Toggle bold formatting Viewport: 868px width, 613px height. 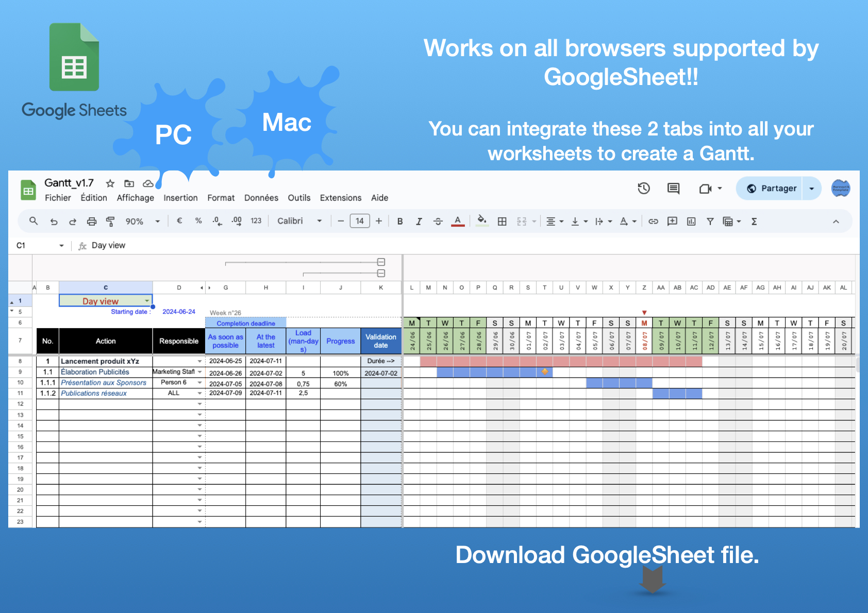pos(400,221)
